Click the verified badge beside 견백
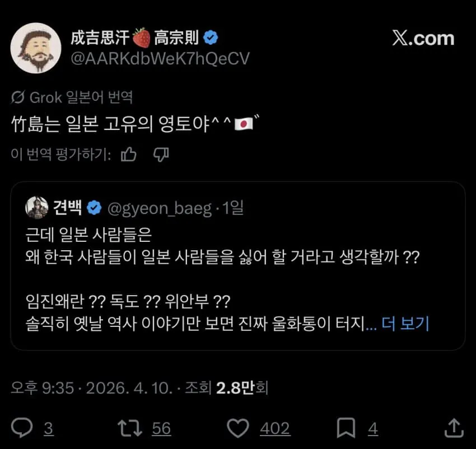Image resolution: width=476 pixels, height=449 pixels. pos(95,208)
